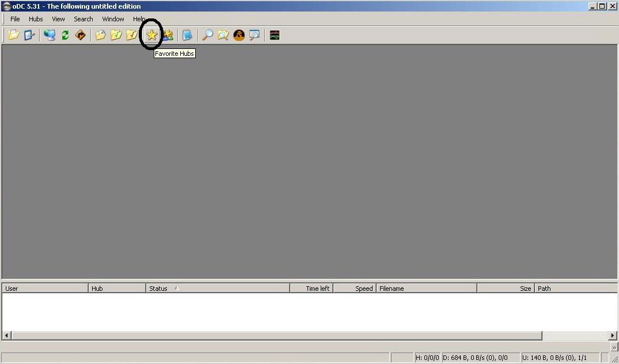Click the transfer list's right scroll arrow
Screen dimensions: 619x364
(x=613, y=336)
